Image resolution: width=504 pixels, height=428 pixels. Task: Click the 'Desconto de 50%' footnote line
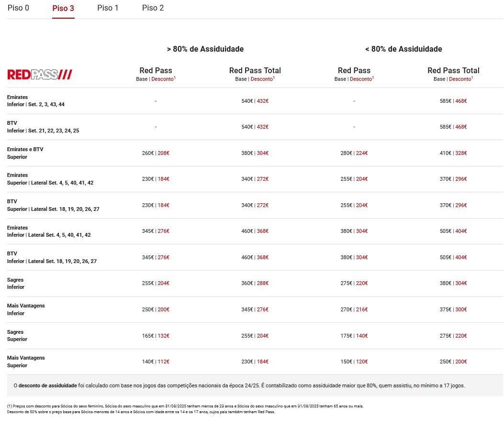(141, 412)
